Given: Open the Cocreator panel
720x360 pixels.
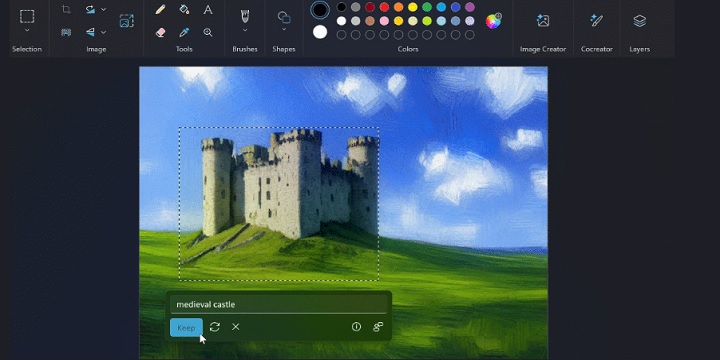Looking at the screenshot, I should 596,21.
